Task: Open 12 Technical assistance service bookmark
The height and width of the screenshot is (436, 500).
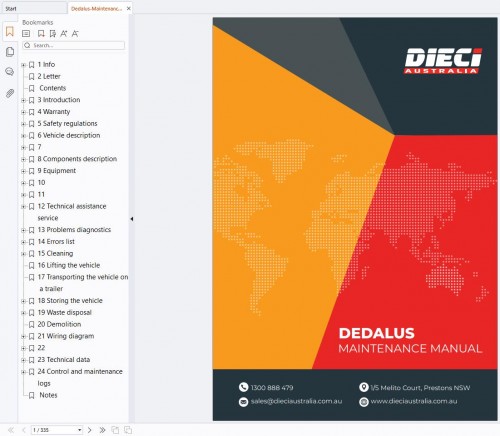Action: [72, 212]
